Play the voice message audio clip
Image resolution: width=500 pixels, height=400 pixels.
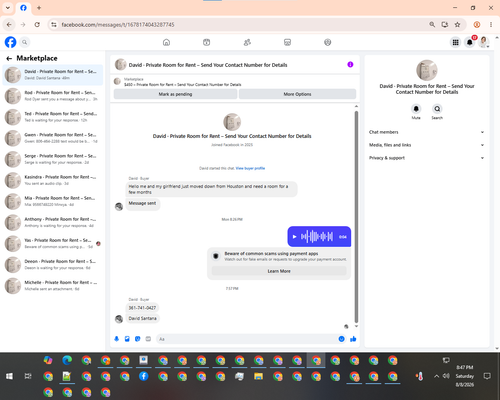pos(294,237)
